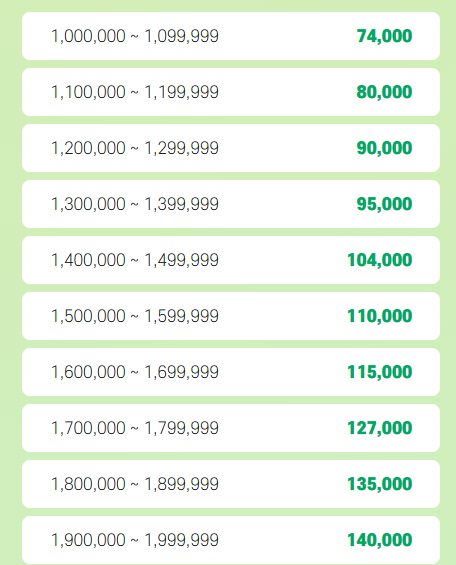Click the 104,000 amount
The image size is (456, 565).
(380, 260)
